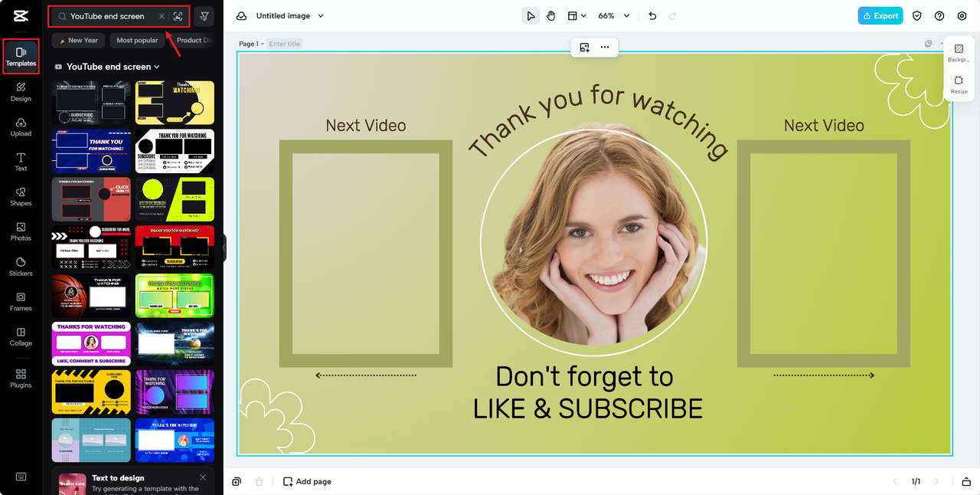Select the LIKE & SUBSCRIBE text
Image resolution: width=980 pixels, height=495 pixels.
[588, 408]
